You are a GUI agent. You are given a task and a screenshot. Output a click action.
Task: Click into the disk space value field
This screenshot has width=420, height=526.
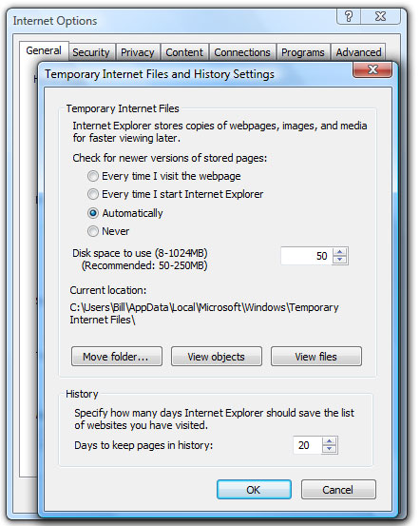coord(307,256)
